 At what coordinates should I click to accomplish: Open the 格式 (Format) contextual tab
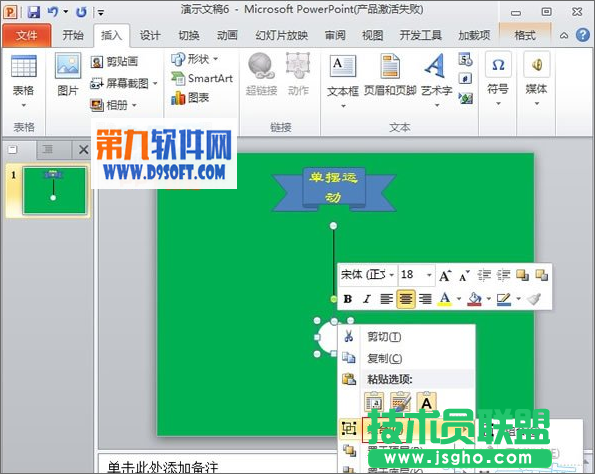click(x=525, y=35)
